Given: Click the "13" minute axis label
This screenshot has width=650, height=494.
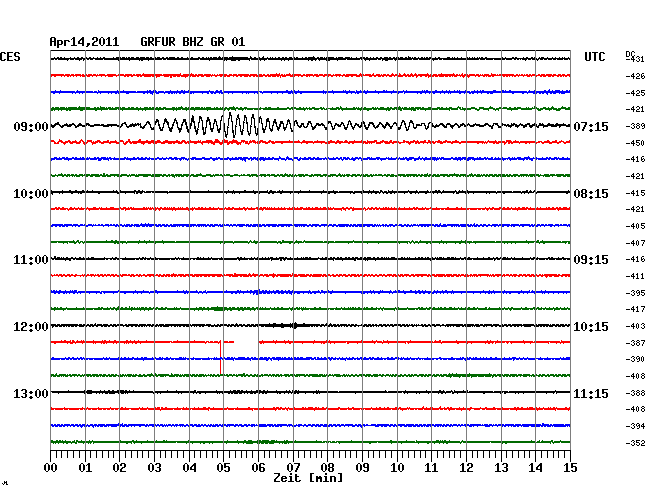Looking at the screenshot, I should coord(501,467).
